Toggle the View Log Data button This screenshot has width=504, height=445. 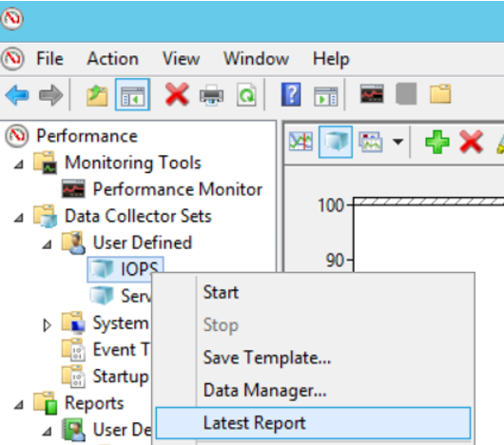(336, 142)
